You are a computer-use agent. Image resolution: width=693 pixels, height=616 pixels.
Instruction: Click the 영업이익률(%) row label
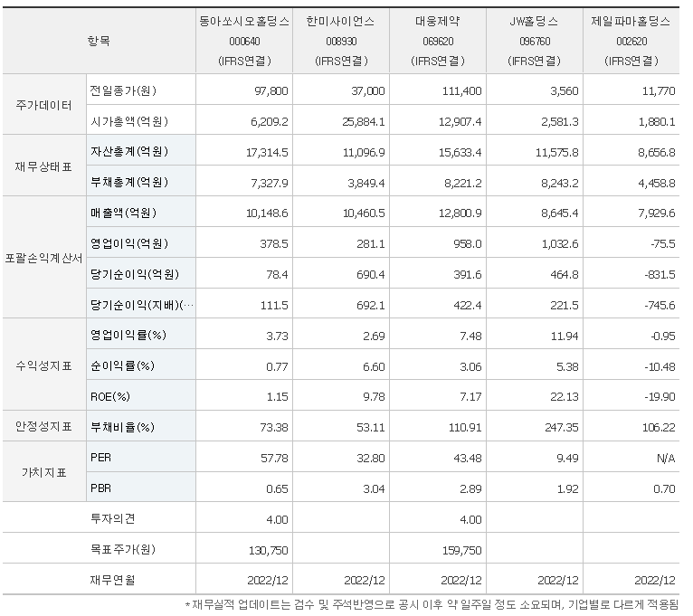pos(128,335)
